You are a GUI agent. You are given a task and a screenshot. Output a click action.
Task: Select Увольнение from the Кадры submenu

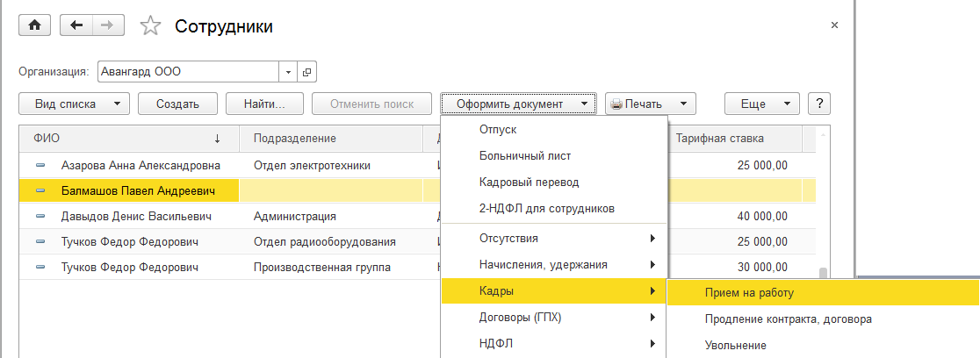point(735,345)
